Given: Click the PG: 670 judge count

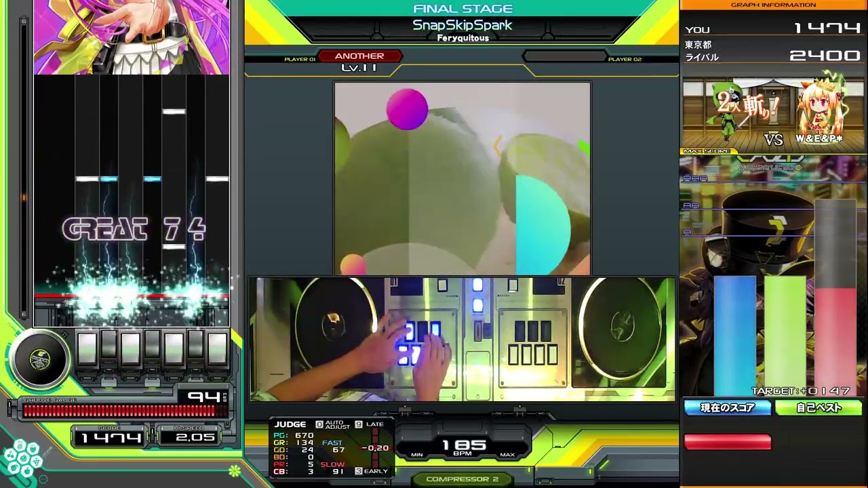Looking at the screenshot, I should pos(293,435).
